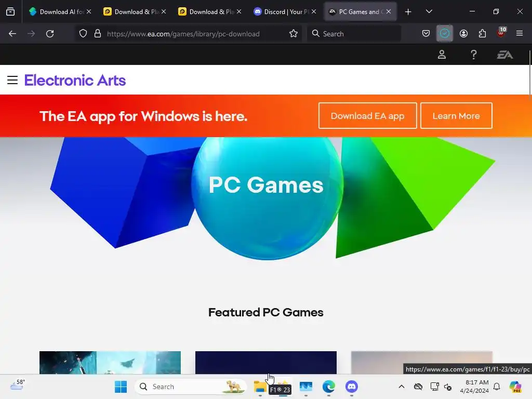Open the notifications bell
Screen dimensions: 532x399
(497, 387)
